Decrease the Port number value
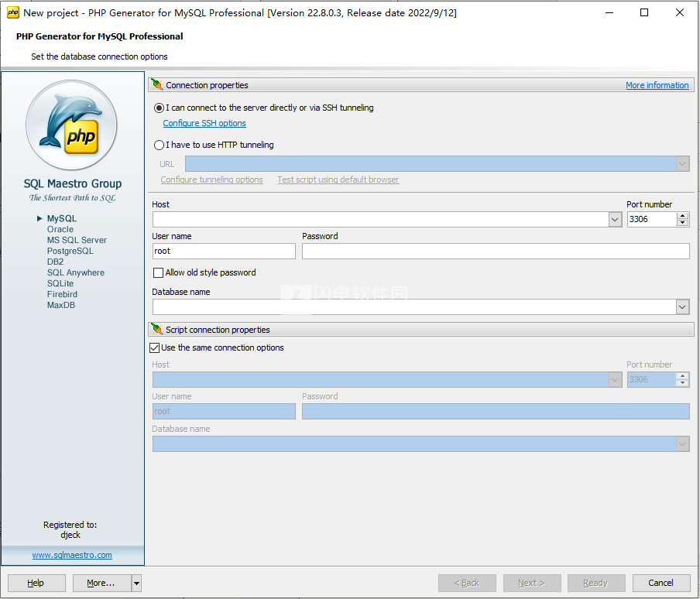Viewport: 700px width, 599px height. coord(682,223)
